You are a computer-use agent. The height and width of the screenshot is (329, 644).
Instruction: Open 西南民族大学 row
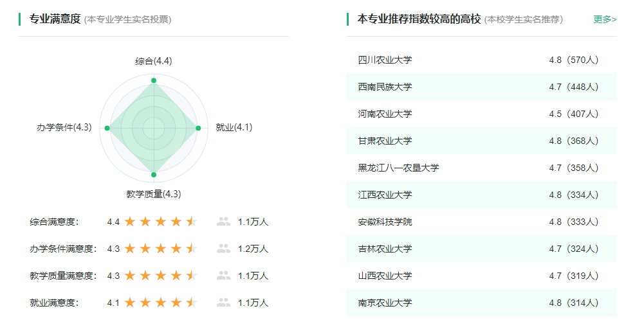pos(482,87)
